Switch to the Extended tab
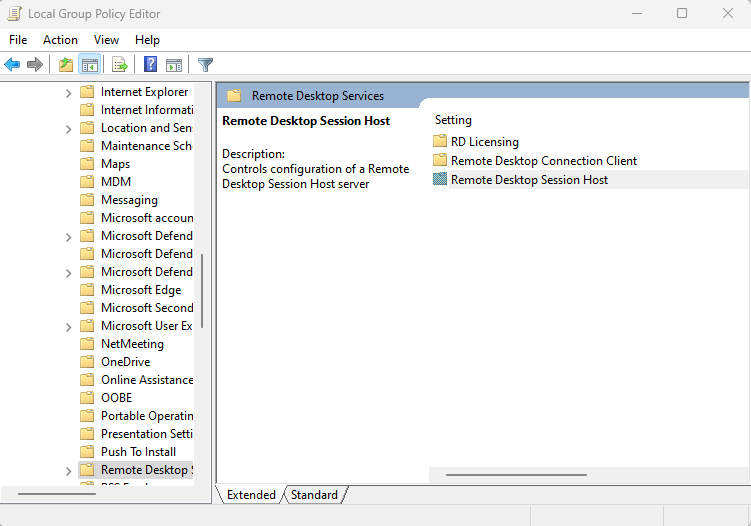This screenshot has height=526, width=751. (251, 494)
